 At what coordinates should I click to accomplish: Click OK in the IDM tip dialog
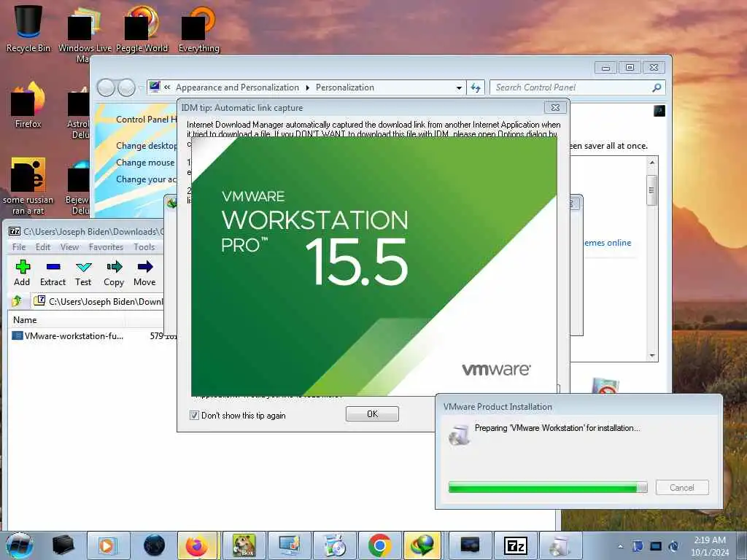tap(373, 414)
